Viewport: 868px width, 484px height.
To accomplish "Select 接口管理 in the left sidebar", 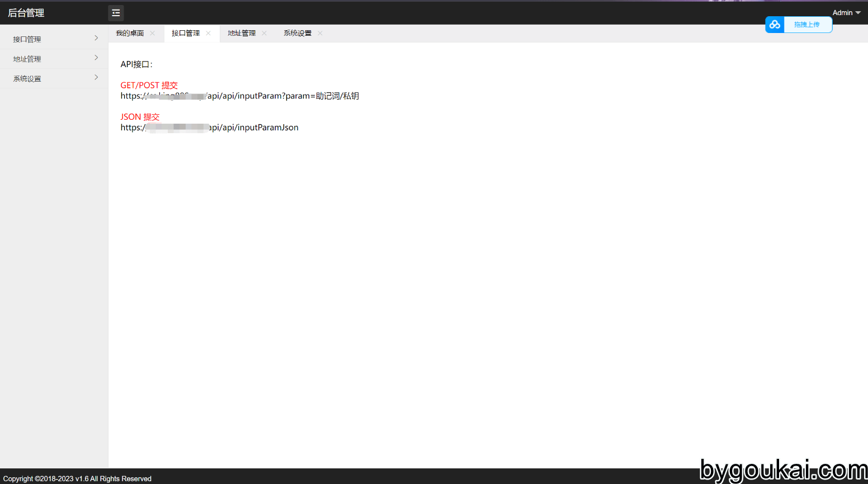I will [x=27, y=39].
